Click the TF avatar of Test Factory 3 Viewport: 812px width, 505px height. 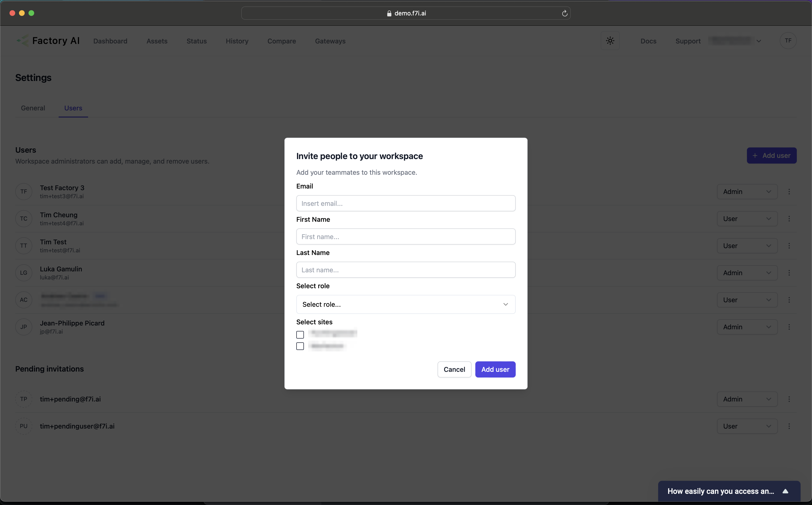(x=24, y=192)
